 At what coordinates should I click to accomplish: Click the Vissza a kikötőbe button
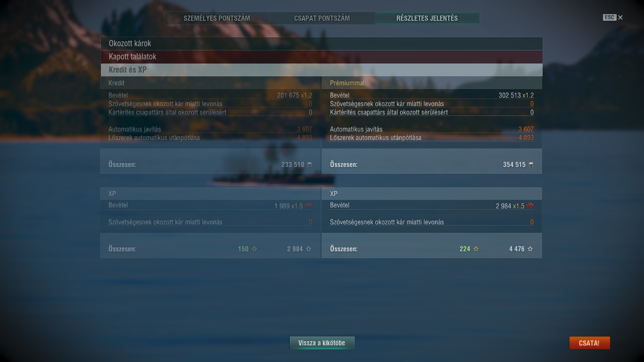[322, 343]
